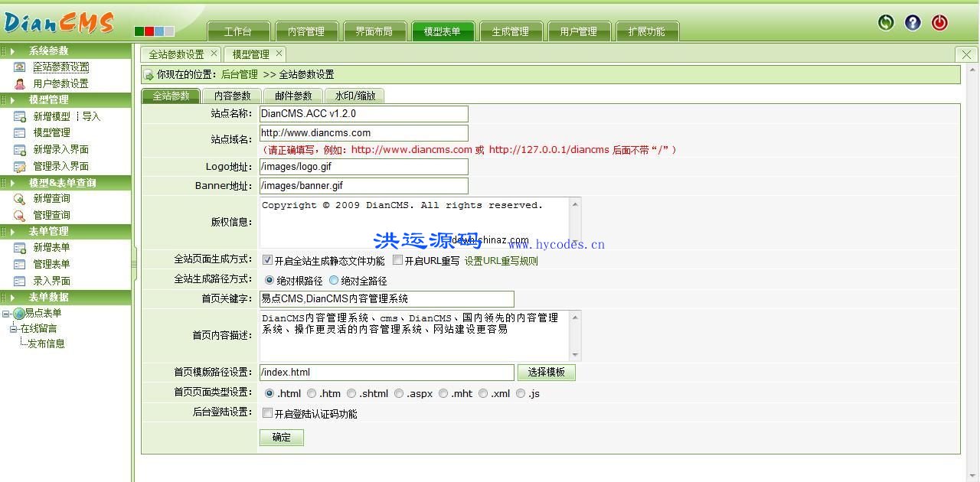Choose the green theme color swatch
This screenshot has width=980, height=482.
[139, 31]
